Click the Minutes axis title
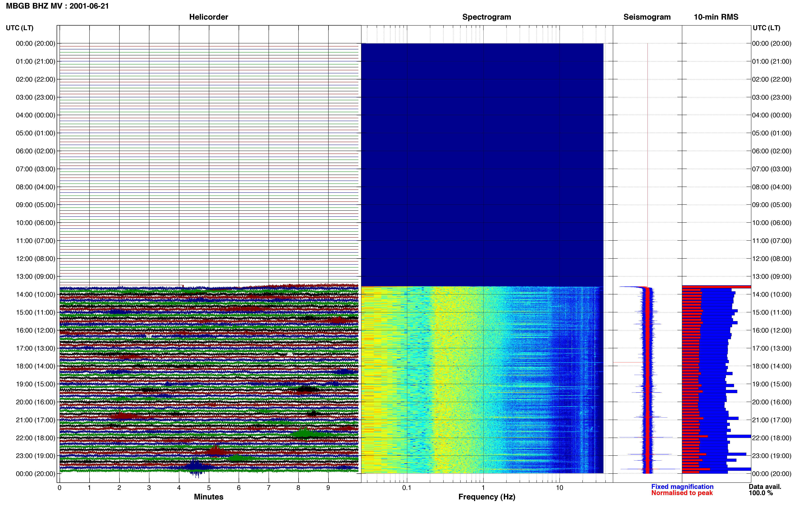This screenshot has width=812, height=508. pyautogui.click(x=209, y=497)
